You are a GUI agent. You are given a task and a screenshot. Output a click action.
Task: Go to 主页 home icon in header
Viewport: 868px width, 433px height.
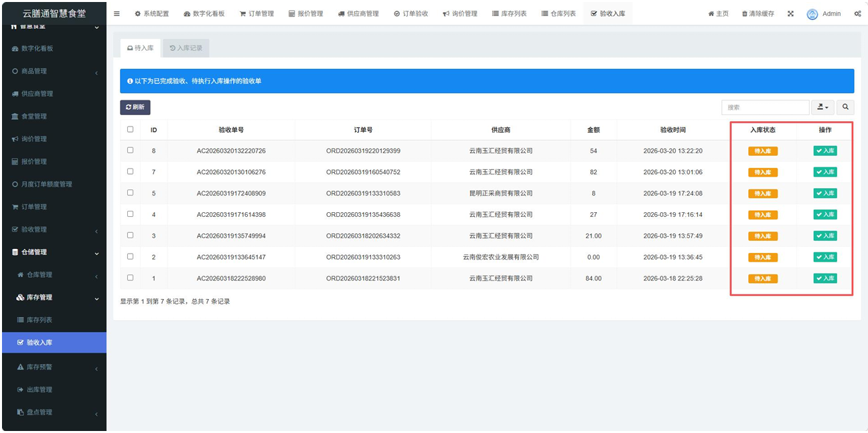click(x=711, y=14)
